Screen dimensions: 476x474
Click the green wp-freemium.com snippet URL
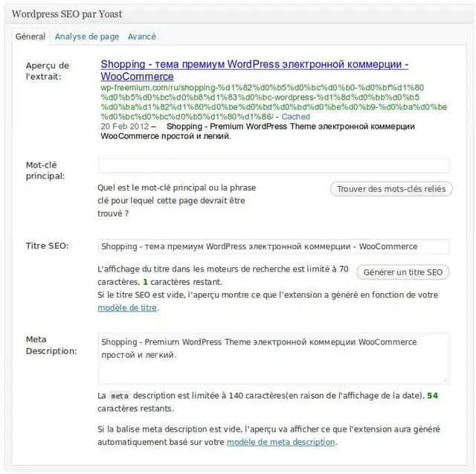coord(273,102)
